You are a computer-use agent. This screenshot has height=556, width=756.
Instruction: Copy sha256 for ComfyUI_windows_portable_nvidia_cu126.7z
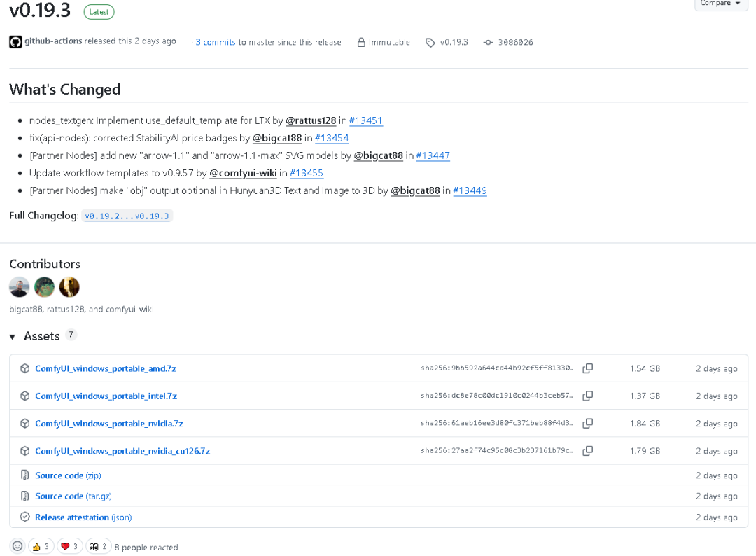[x=587, y=451]
